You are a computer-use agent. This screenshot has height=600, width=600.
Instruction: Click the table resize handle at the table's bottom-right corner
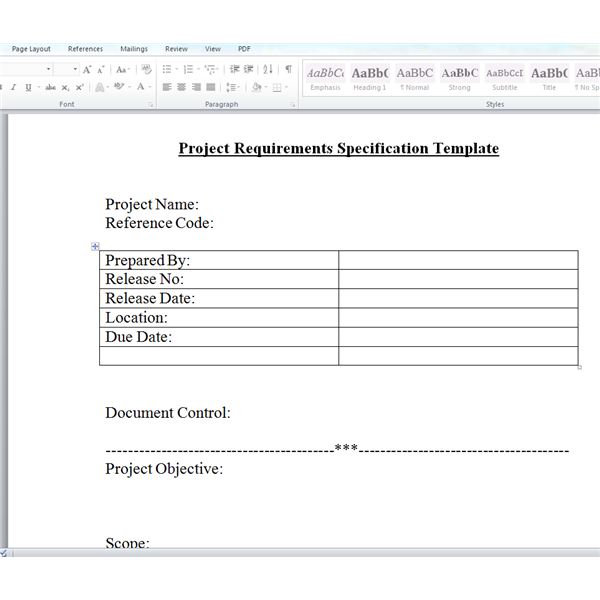coord(580,367)
